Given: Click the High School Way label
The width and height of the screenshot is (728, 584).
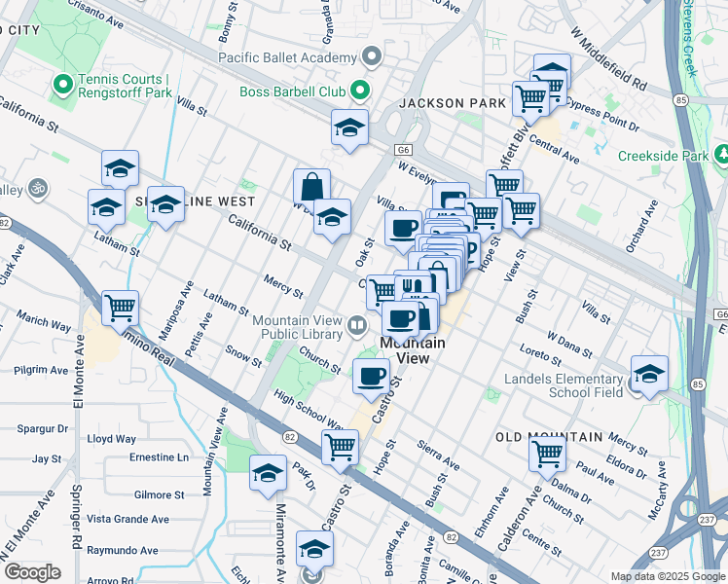Looking at the screenshot, I should click(x=309, y=410).
